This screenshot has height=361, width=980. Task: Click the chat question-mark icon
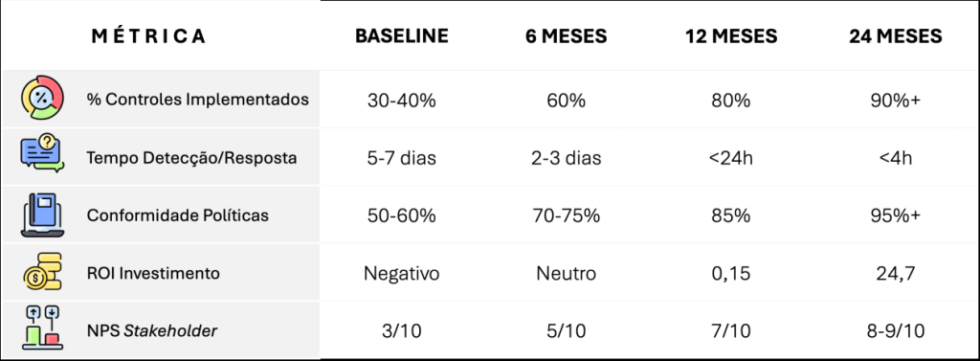click(42, 153)
